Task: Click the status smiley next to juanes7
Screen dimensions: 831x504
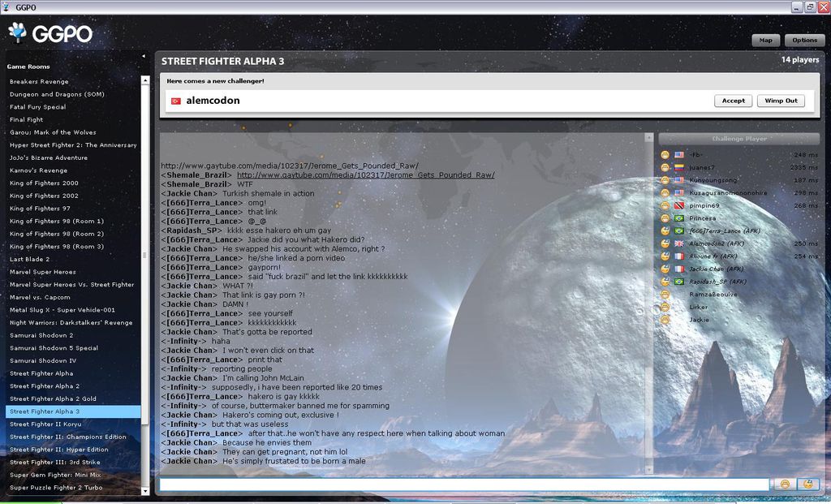Action: tap(665, 167)
